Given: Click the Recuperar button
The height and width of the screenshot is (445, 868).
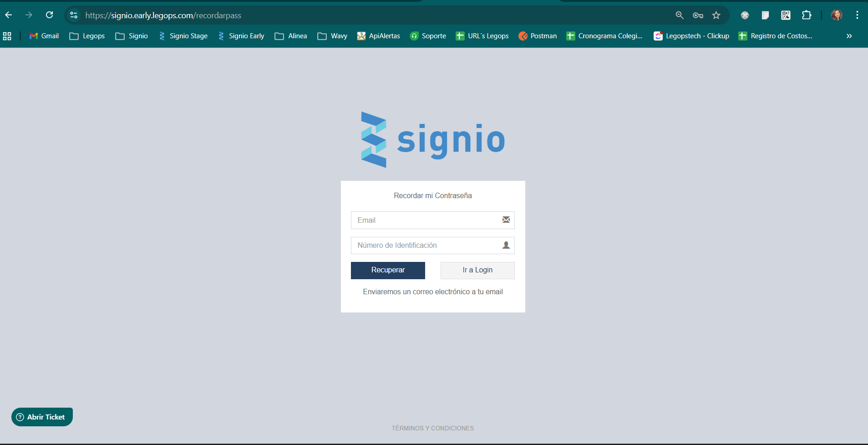Looking at the screenshot, I should [388, 270].
